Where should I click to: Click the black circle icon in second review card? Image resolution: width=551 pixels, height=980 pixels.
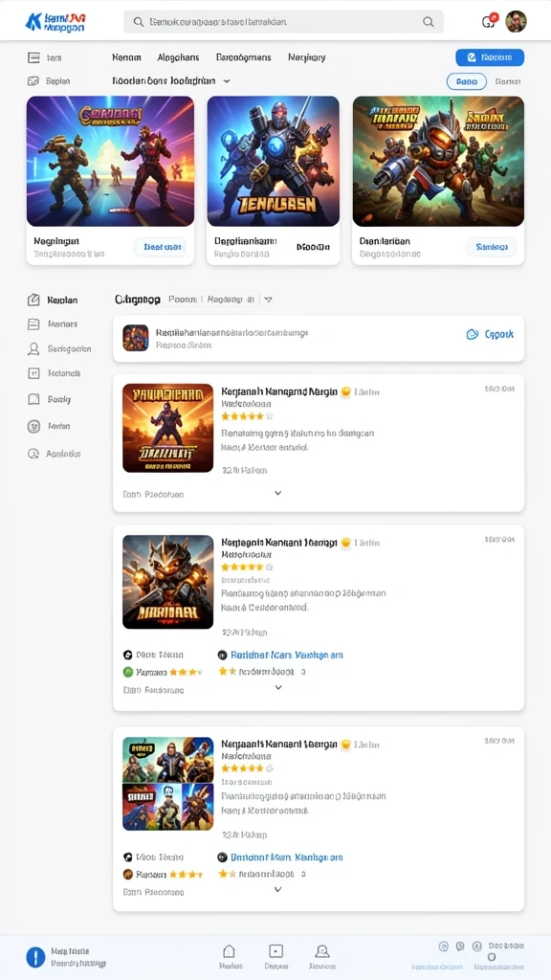(x=128, y=655)
